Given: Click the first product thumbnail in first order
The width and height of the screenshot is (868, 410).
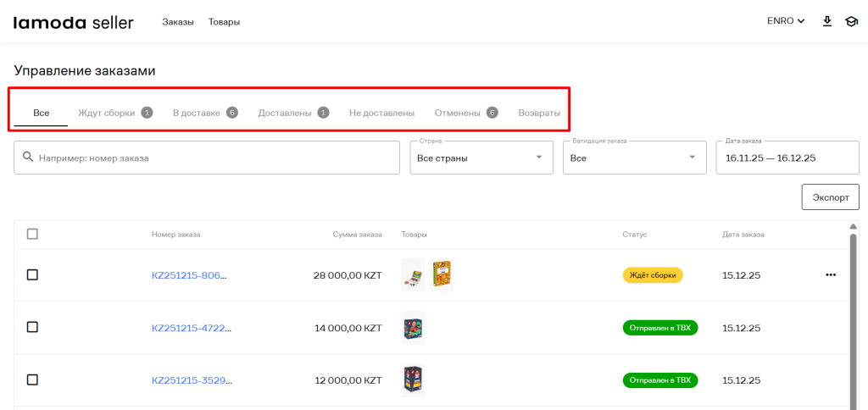Looking at the screenshot, I should [413, 274].
